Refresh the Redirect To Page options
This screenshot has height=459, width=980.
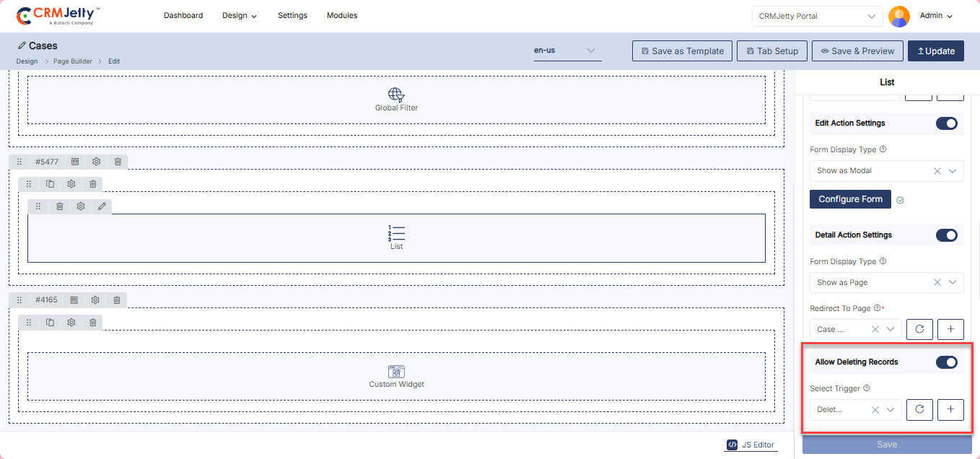tap(919, 329)
